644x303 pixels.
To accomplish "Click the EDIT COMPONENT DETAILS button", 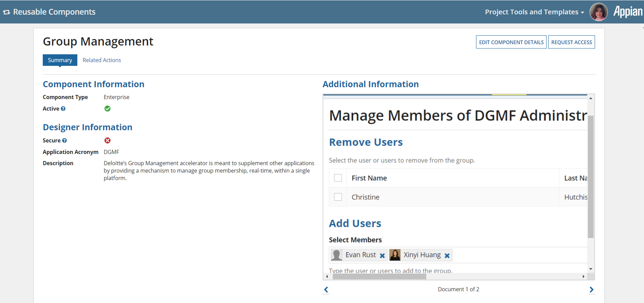I will 511,42.
